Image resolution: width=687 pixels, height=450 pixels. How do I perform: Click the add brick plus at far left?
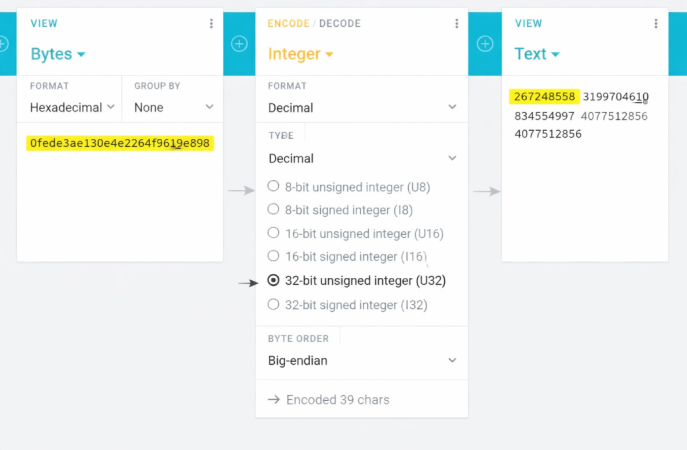tap(4, 44)
